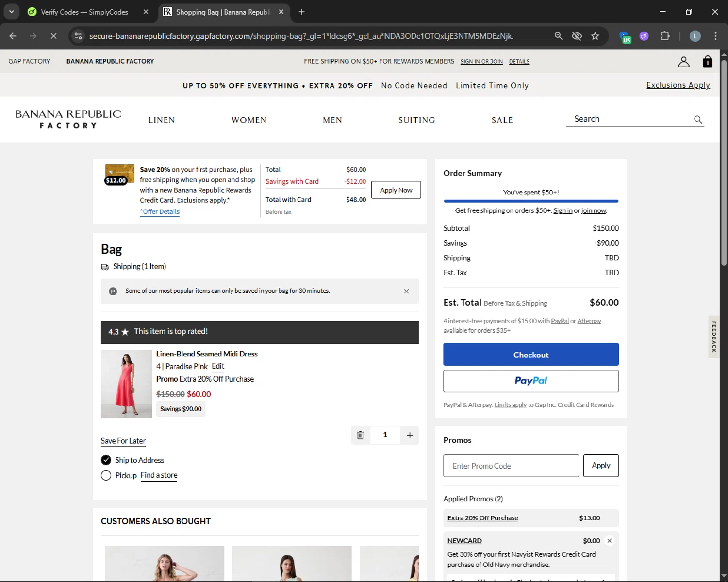Click NEWCARD applied promo link
Screen dimensions: 728x582
(464, 541)
